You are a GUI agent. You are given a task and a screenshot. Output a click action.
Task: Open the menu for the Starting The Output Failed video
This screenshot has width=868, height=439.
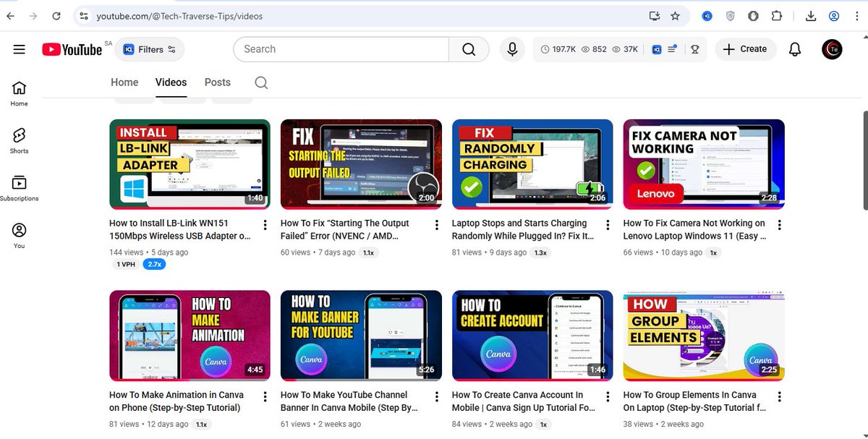point(436,225)
